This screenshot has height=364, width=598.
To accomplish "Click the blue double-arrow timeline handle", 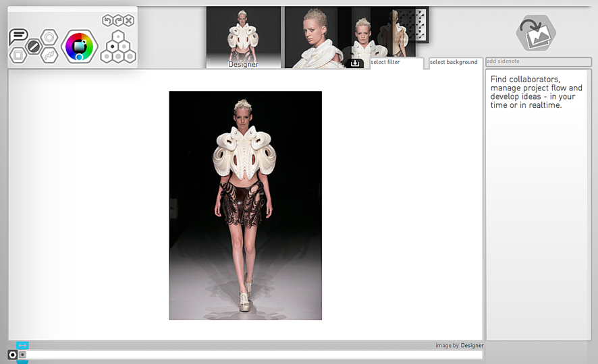I will [x=22, y=345].
